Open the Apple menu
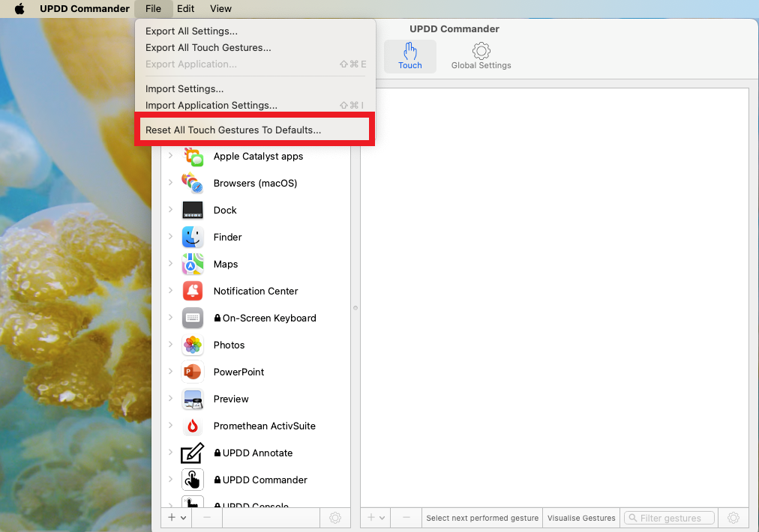Viewport: 759px width, 532px height. coord(19,9)
